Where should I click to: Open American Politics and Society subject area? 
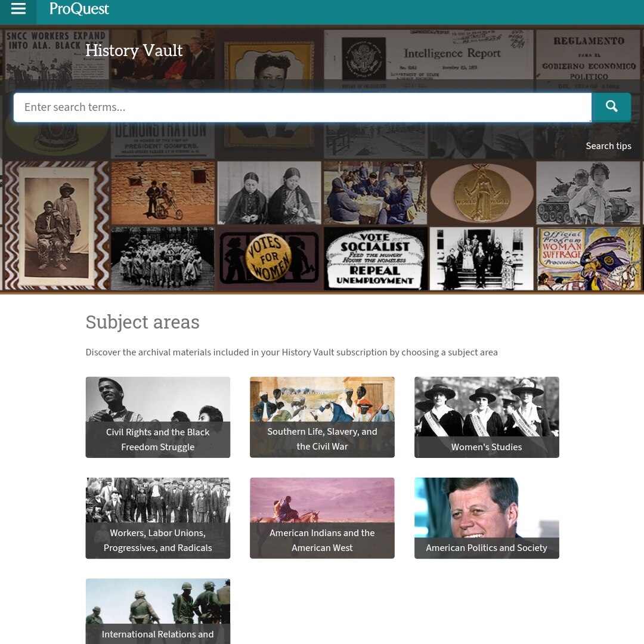(487, 518)
